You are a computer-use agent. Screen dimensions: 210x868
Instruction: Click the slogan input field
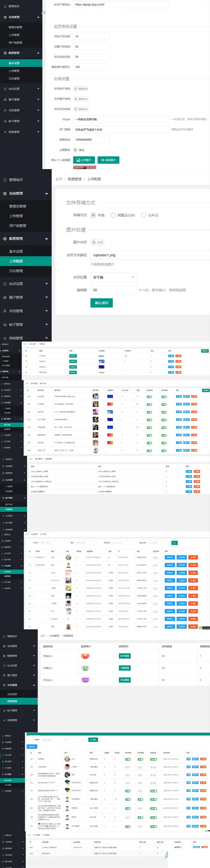point(121,119)
